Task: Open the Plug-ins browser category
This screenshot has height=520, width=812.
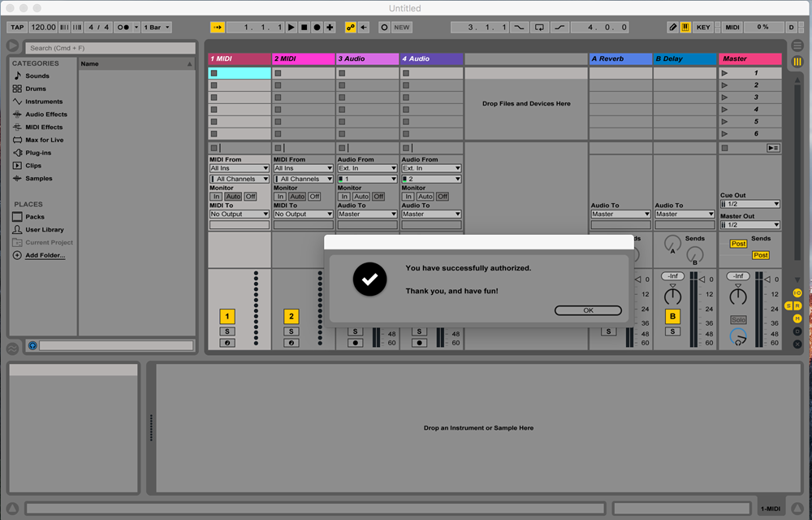Action: [37, 153]
